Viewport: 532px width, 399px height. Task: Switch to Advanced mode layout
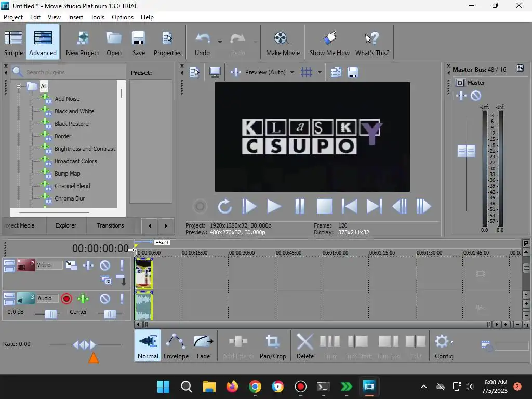pyautogui.click(x=43, y=42)
